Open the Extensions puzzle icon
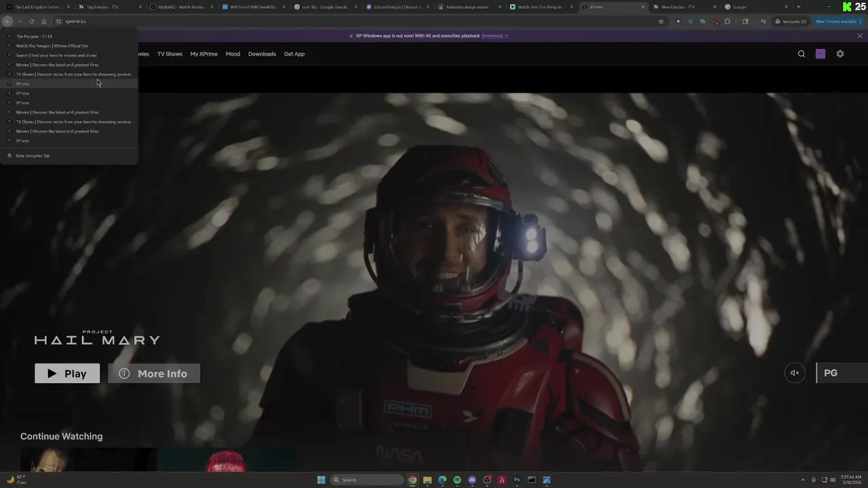 (728, 21)
